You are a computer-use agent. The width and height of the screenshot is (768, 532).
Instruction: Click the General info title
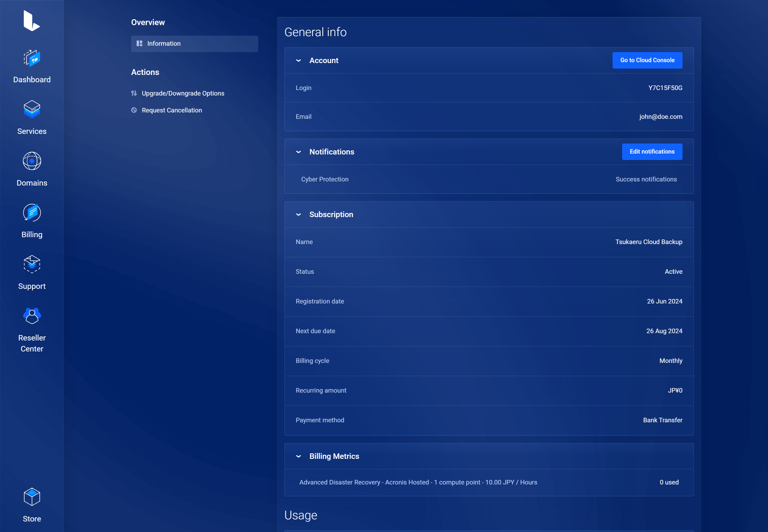pos(315,32)
